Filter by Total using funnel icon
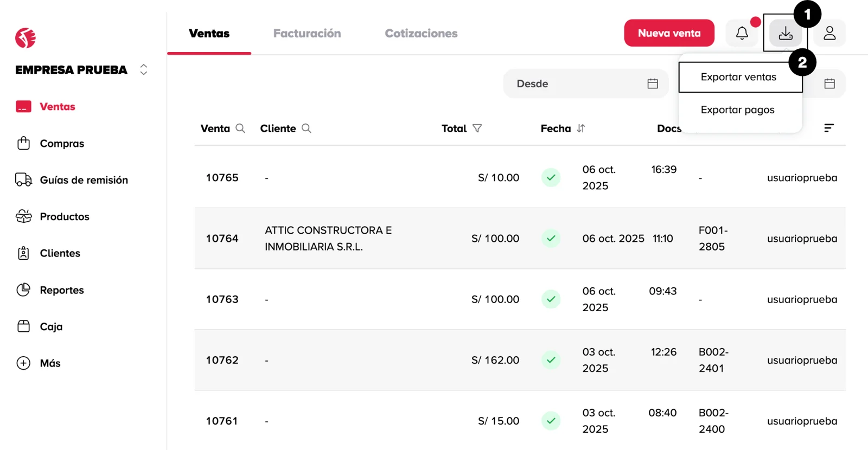The width and height of the screenshot is (868, 450). pos(477,128)
